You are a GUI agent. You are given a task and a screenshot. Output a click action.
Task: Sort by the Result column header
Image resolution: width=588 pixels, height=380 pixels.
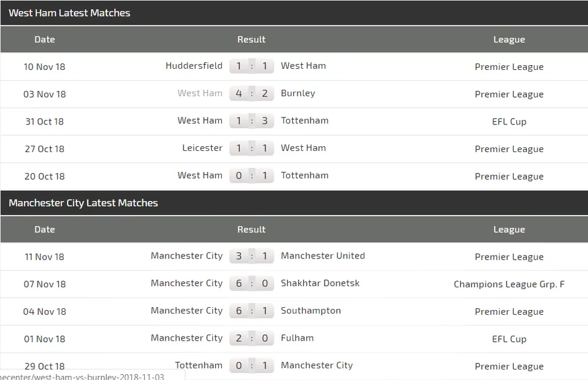252,39
